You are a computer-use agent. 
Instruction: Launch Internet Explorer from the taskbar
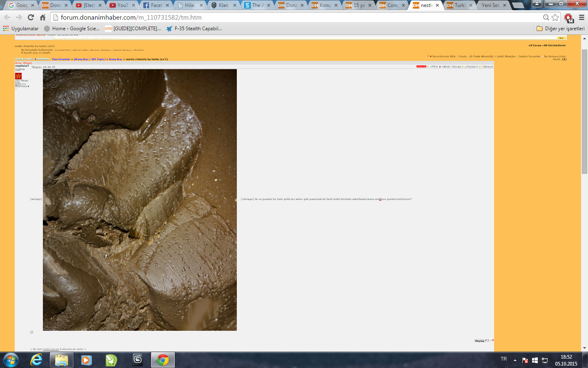[x=36, y=360]
